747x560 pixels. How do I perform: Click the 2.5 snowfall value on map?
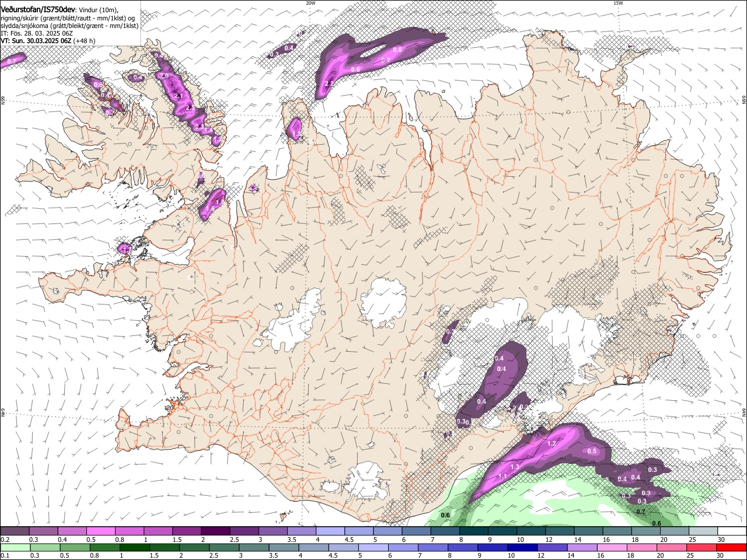(190, 107)
